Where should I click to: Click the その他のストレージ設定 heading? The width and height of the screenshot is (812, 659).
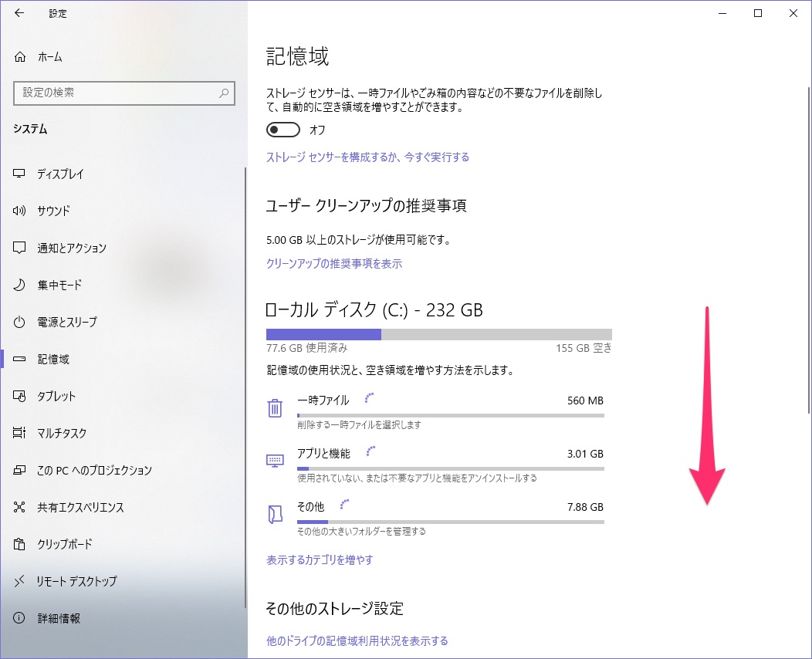point(334,608)
